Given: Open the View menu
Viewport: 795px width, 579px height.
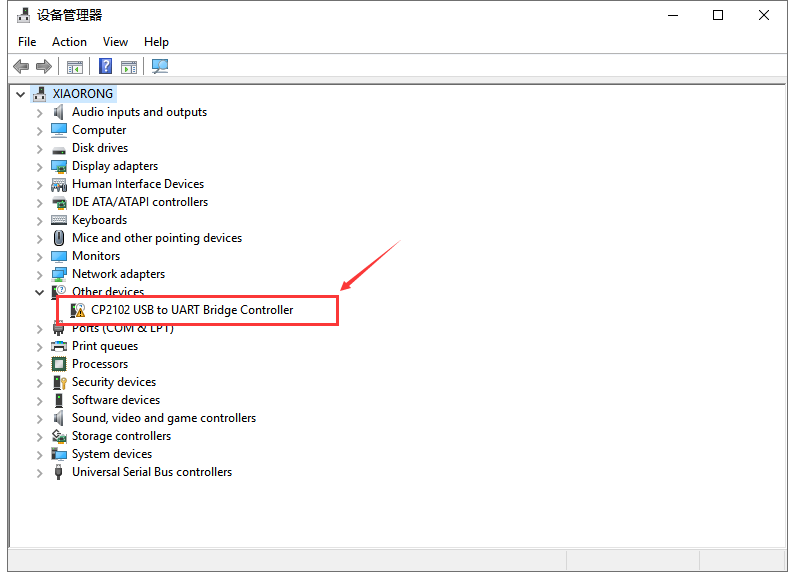Looking at the screenshot, I should 115,42.
